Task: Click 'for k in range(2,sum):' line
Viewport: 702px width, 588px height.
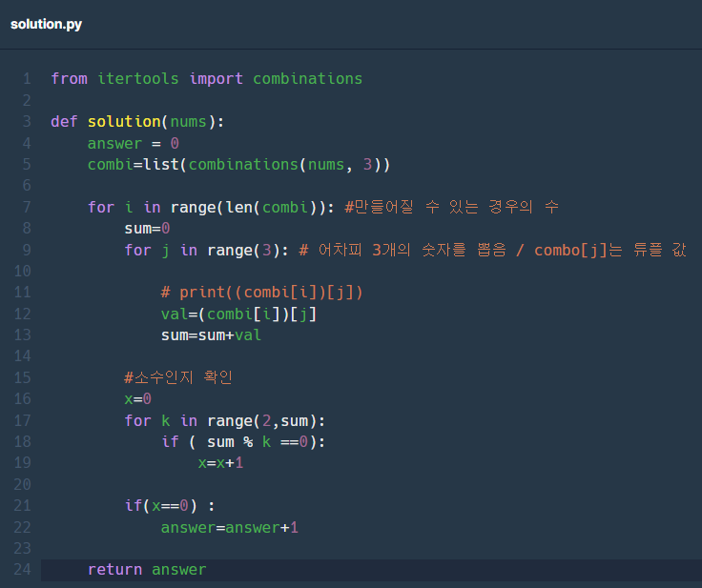Action: point(225,420)
